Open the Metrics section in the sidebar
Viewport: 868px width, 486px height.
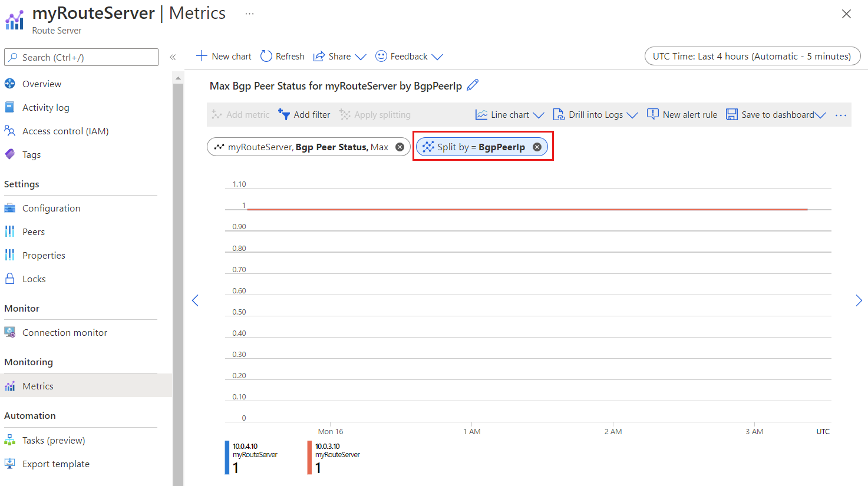[37, 386]
